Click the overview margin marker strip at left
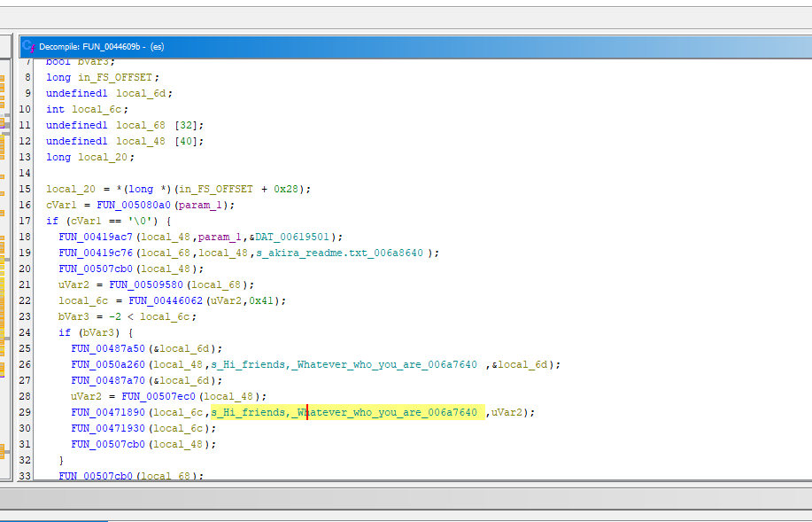Viewport: 812px width, 522px height. click(3, 269)
